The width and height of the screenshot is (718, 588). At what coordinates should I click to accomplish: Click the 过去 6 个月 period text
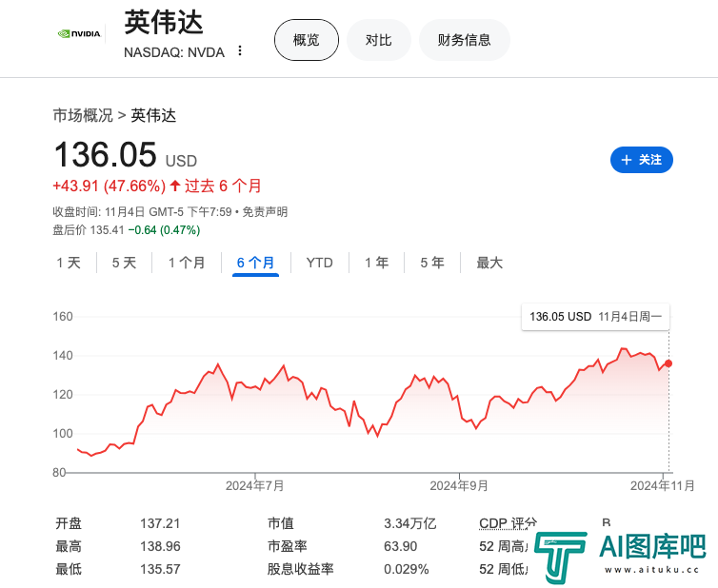pyautogui.click(x=223, y=186)
